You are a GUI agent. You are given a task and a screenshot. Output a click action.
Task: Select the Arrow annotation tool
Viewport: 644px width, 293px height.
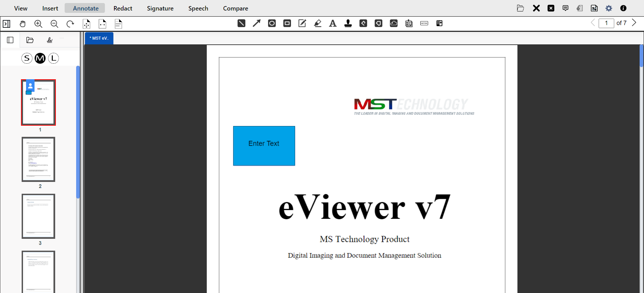point(257,23)
